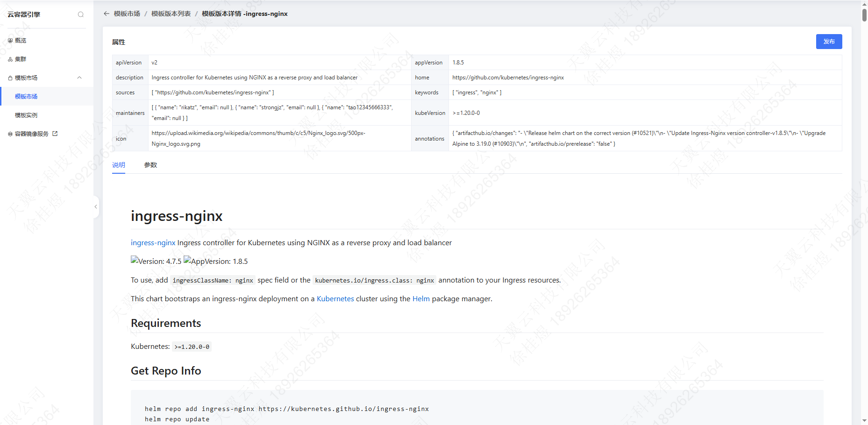Image resolution: width=868 pixels, height=425 pixels.
Task: Collapse the sidebar using the edge handle
Action: pos(96,206)
